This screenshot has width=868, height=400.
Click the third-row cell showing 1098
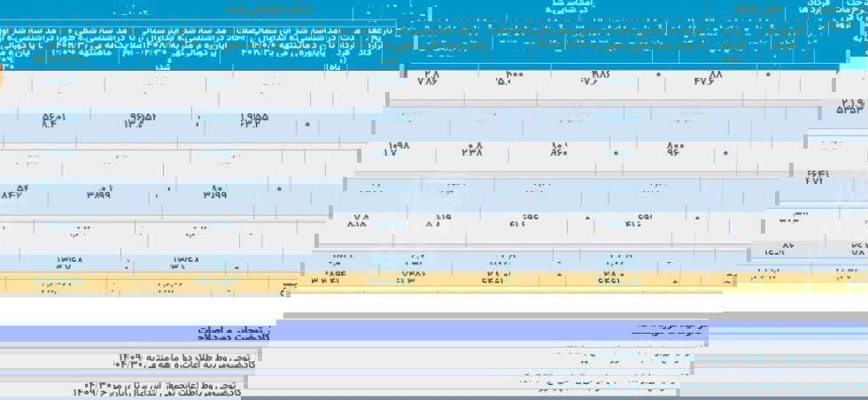(398, 149)
